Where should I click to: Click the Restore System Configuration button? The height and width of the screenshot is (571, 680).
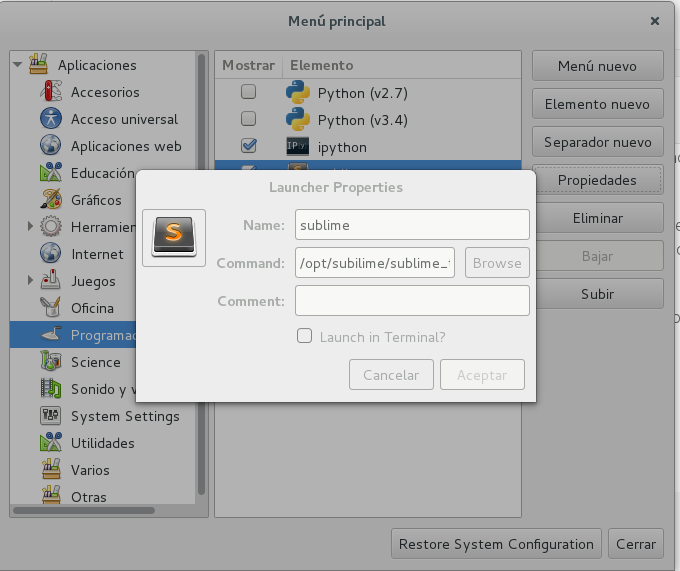pyautogui.click(x=496, y=545)
